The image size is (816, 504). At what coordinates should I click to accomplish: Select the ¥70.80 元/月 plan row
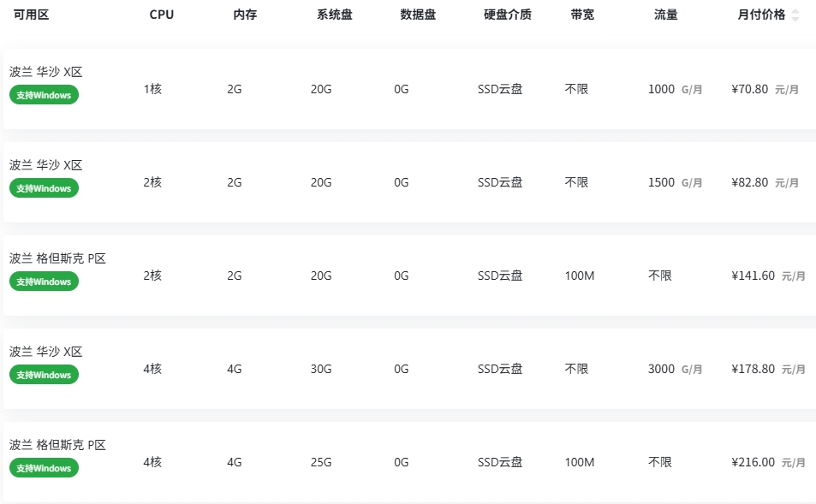point(409,89)
